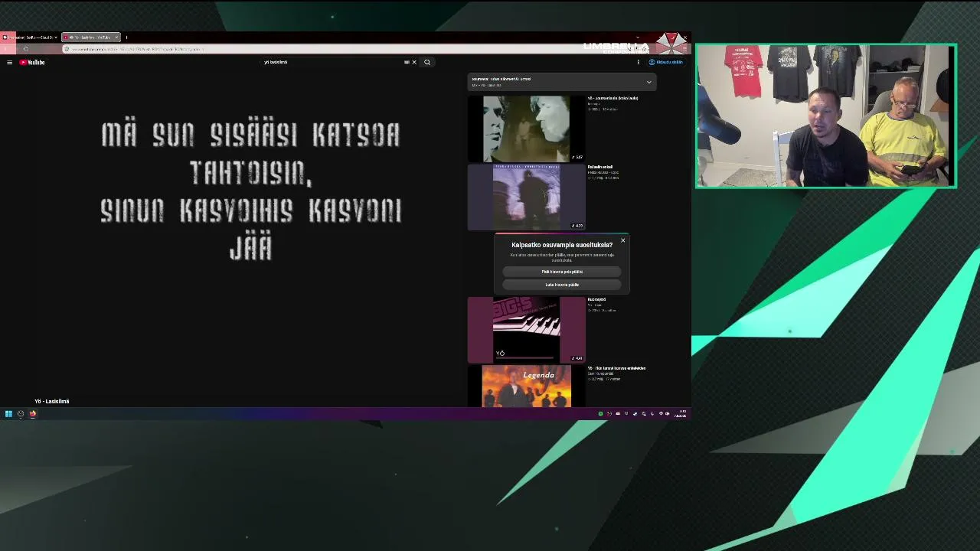The image size is (980, 551).
Task: Click the YouTube search magnifier button
Action: click(427, 63)
